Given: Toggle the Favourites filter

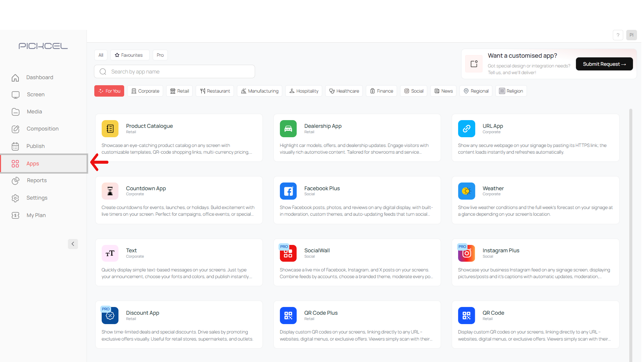Looking at the screenshot, I should (130, 55).
